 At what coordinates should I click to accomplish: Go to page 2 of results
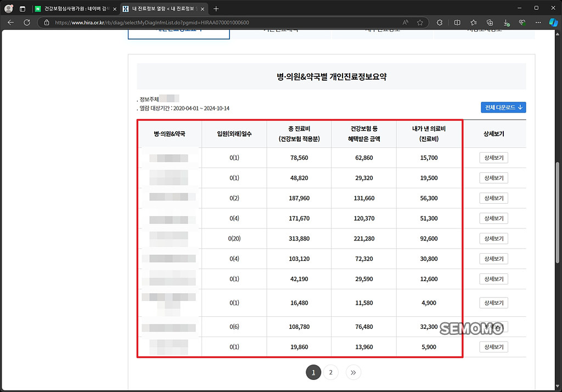(330, 372)
